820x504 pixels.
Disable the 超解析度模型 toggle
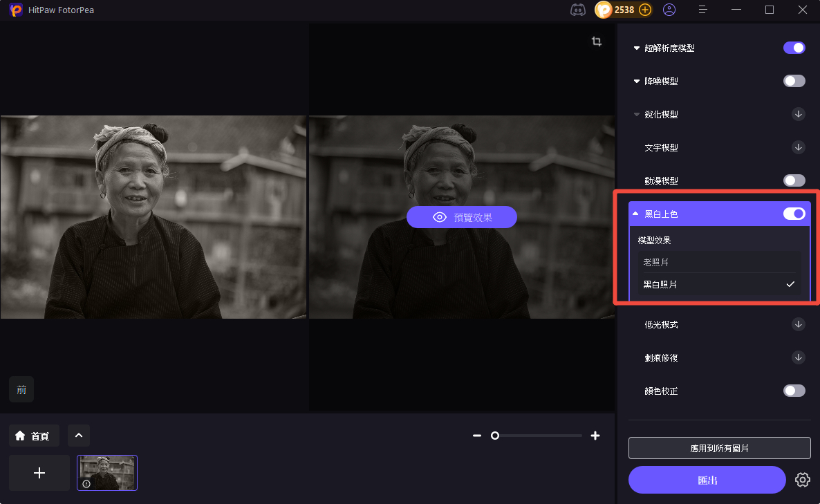tap(794, 48)
